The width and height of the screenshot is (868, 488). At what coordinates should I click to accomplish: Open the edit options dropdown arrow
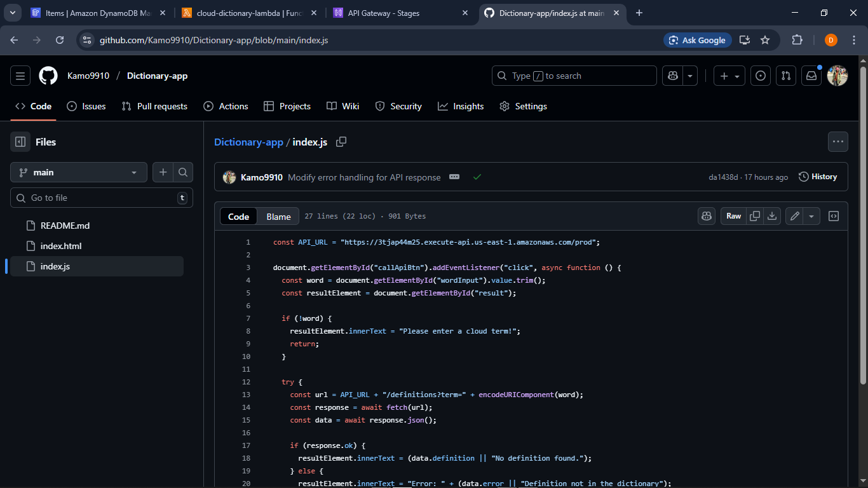810,216
